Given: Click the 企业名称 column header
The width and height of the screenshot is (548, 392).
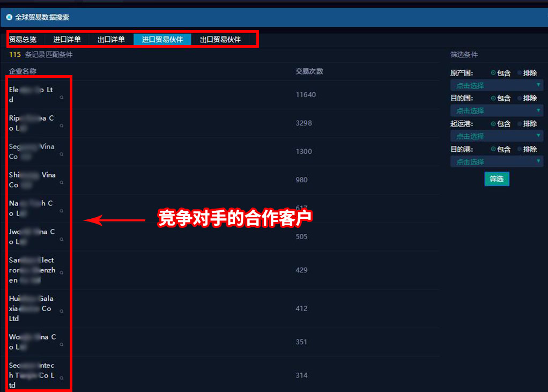Looking at the screenshot, I should pyautogui.click(x=23, y=71).
